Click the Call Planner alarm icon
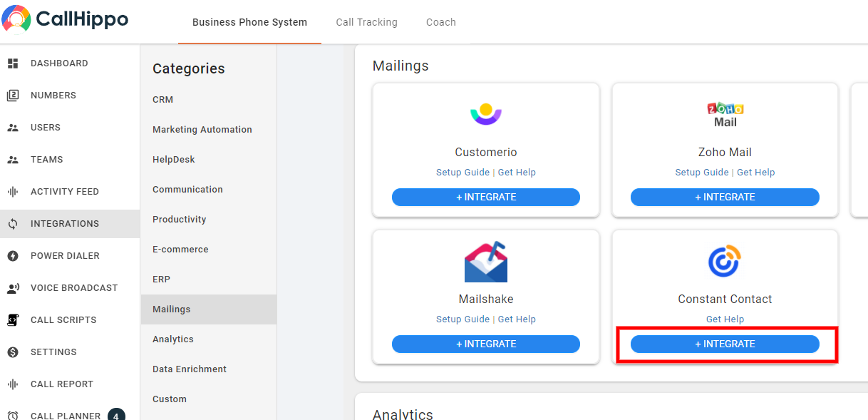The image size is (868, 420). tap(12, 416)
